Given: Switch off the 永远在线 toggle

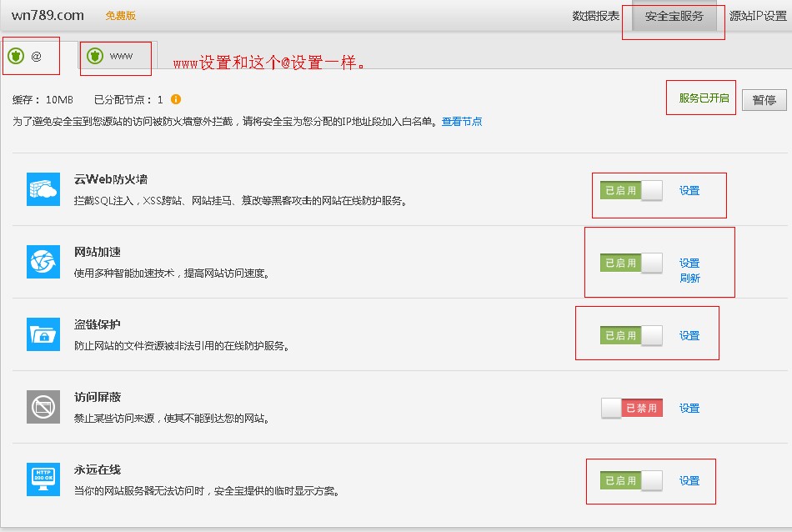Looking at the screenshot, I should (631, 481).
